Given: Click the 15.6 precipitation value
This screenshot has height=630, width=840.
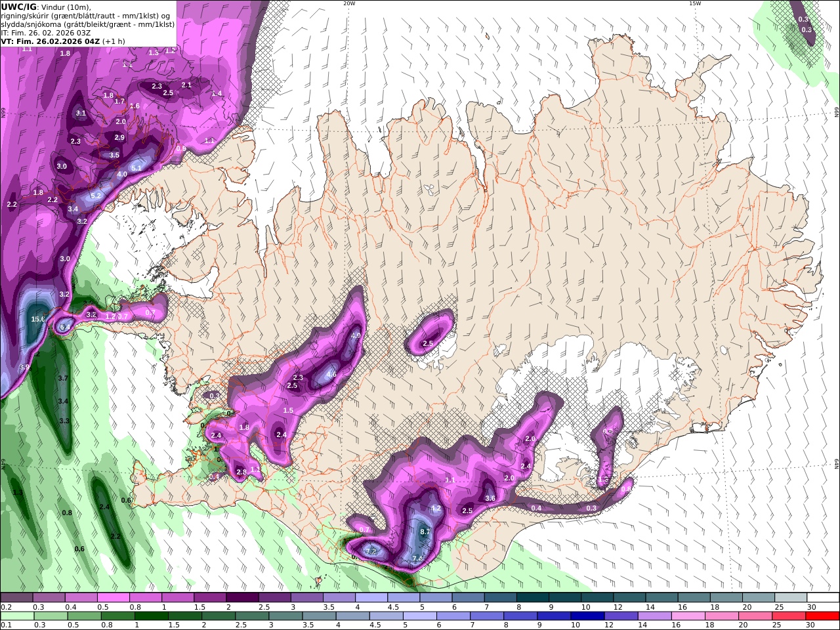Looking at the screenshot, I should pyautogui.click(x=38, y=319).
